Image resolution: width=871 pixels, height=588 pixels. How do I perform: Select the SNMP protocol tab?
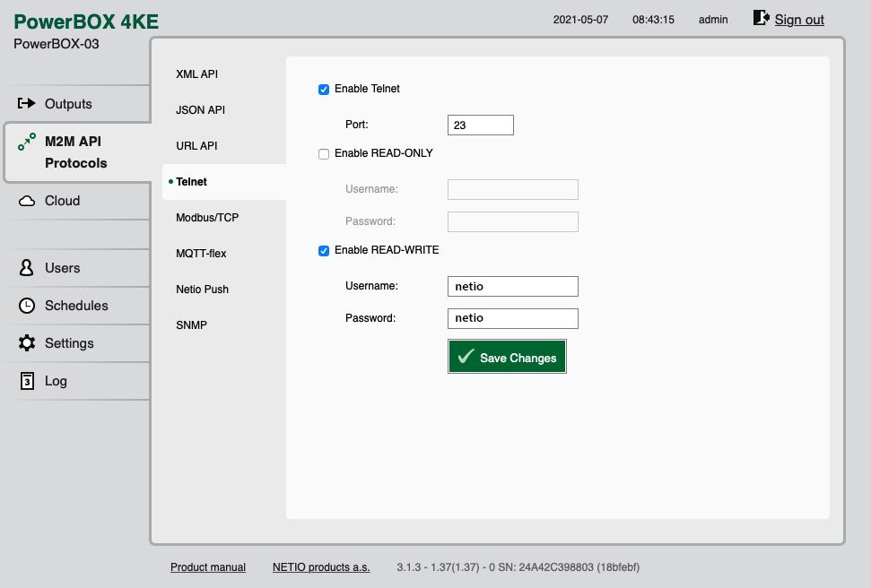(191, 325)
